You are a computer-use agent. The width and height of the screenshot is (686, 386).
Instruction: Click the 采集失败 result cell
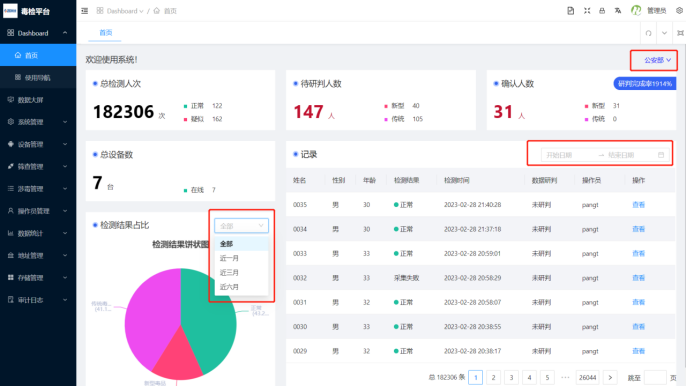click(406, 278)
